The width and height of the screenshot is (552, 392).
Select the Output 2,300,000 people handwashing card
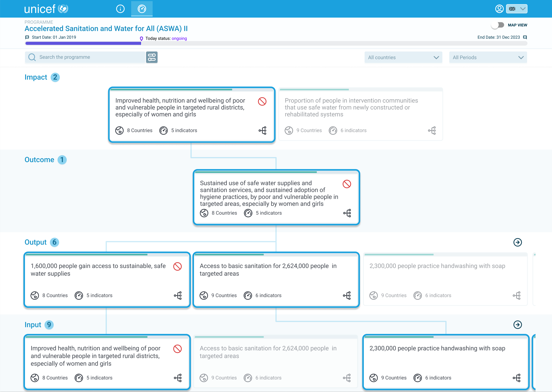(445, 279)
